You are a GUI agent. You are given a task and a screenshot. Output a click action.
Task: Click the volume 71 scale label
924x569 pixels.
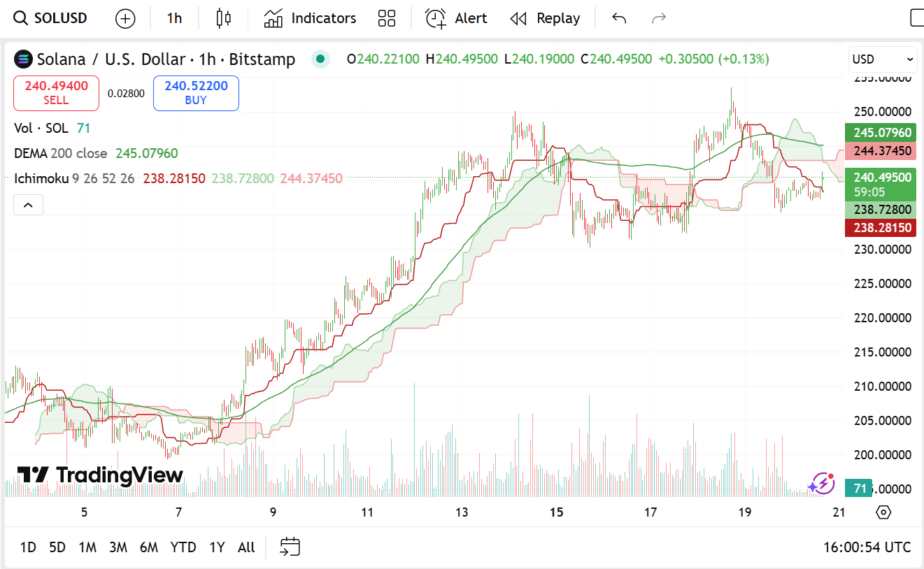tap(859, 488)
